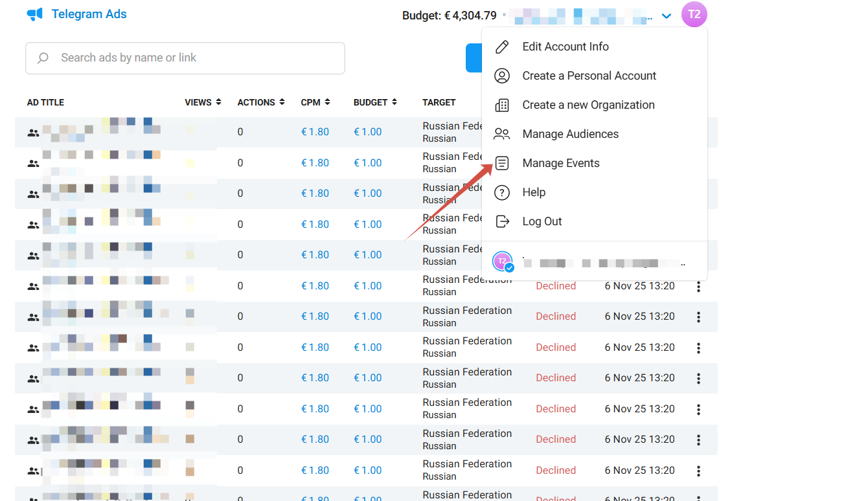Click the Manage Audiences people icon
This screenshot has width=868, height=501.
[x=502, y=134]
